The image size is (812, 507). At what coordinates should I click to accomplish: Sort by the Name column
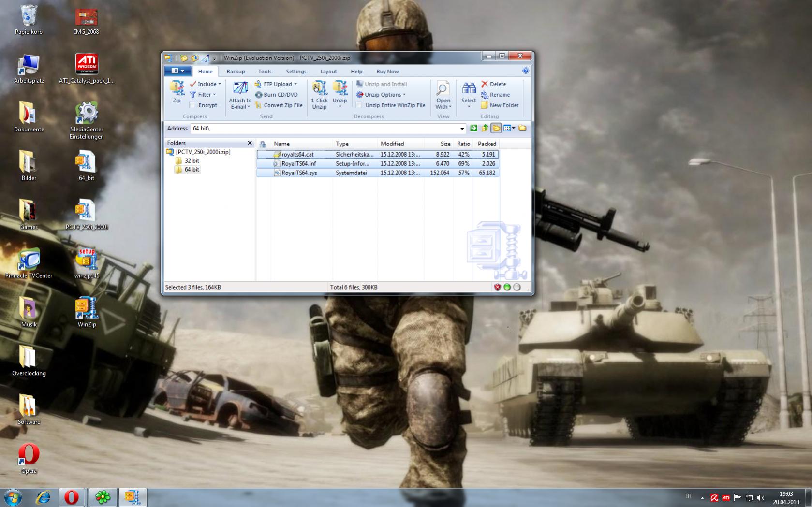(x=302, y=144)
